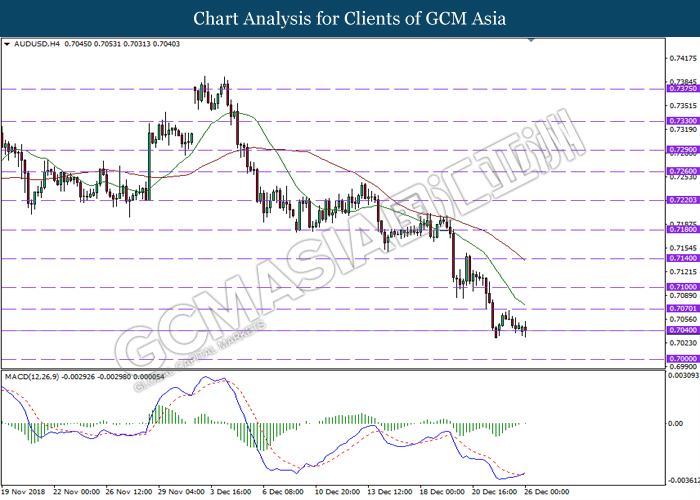Image resolution: width=700 pixels, height=500 pixels.
Task: Click the 0.73190 price axis value
Action: pyautogui.click(x=683, y=129)
